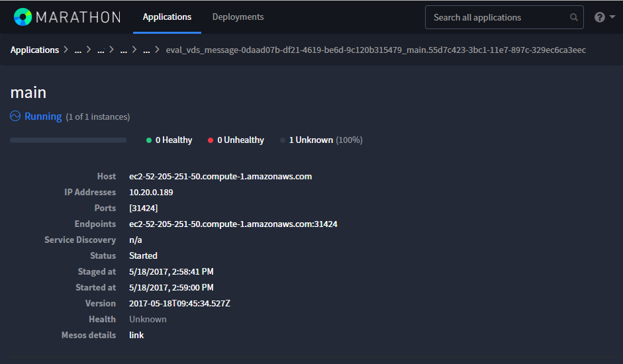Open the fourth collapsed breadcrumb ellipsis
Image resolution: width=623 pixels, height=364 pixels.
(146, 50)
